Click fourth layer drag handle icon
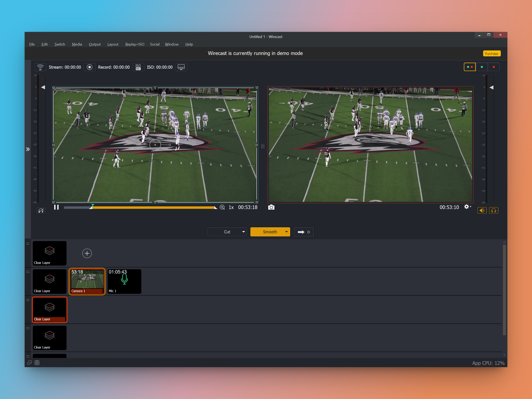The image size is (532, 399). [28, 328]
